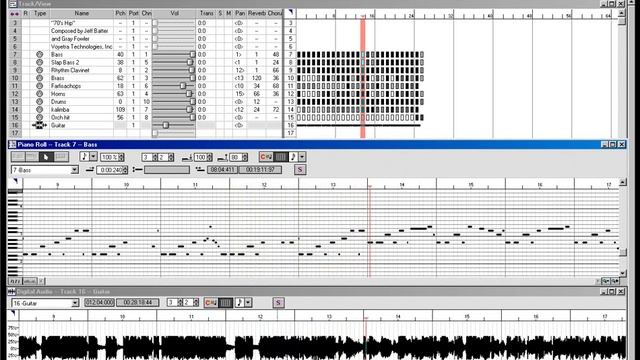640x360 pixels.
Task: Click the Pan column header
Action: click(240, 13)
